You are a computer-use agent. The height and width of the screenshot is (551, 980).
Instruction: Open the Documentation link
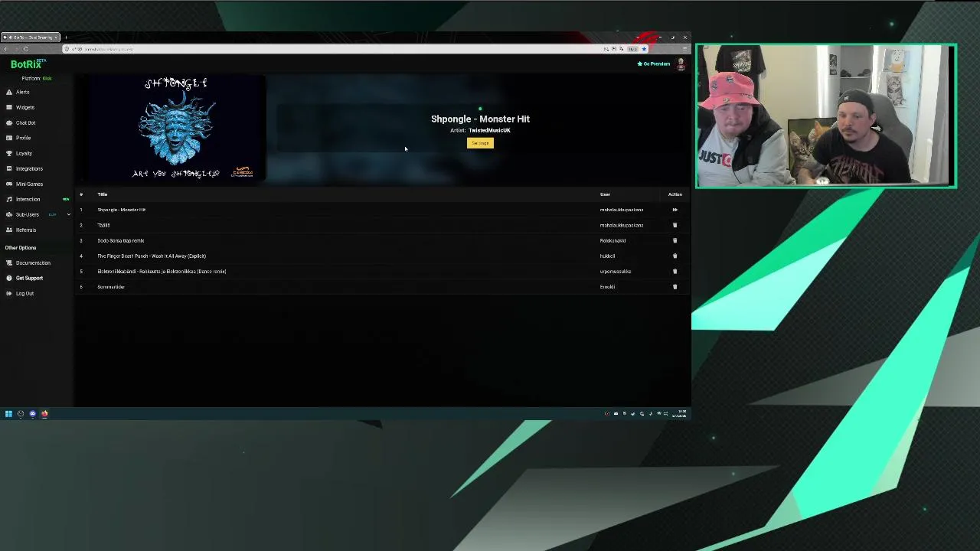[x=33, y=262]
